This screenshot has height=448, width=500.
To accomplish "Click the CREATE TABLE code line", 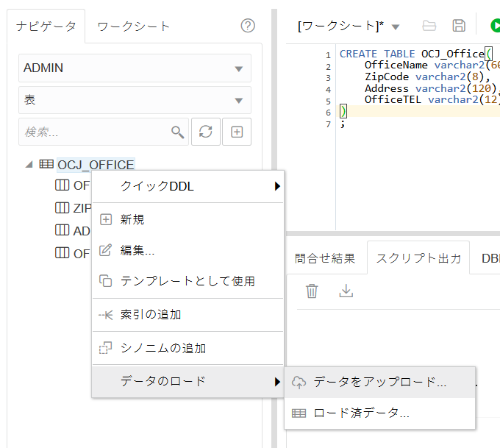I will [416, 54].
